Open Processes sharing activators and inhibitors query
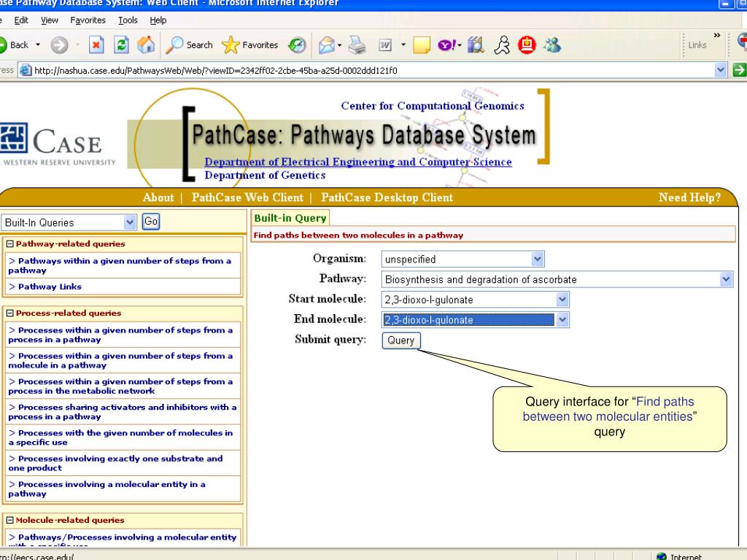The image size is (747, 560). click(122, 412)
